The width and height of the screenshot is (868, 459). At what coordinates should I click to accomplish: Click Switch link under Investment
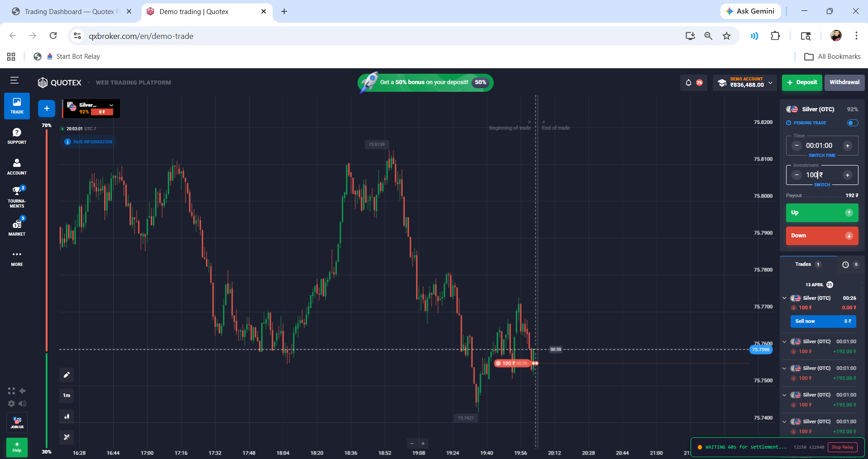[x=822, y=185]
